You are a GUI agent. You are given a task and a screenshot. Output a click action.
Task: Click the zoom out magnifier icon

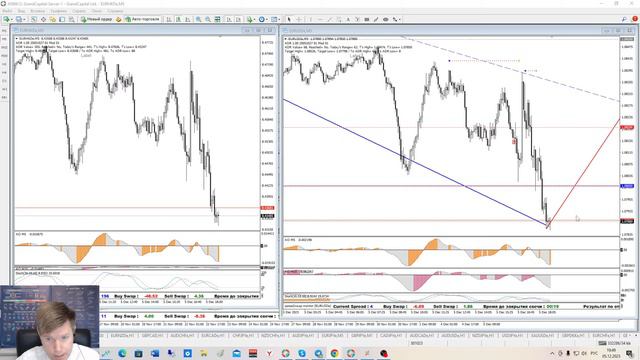(208, 19)
